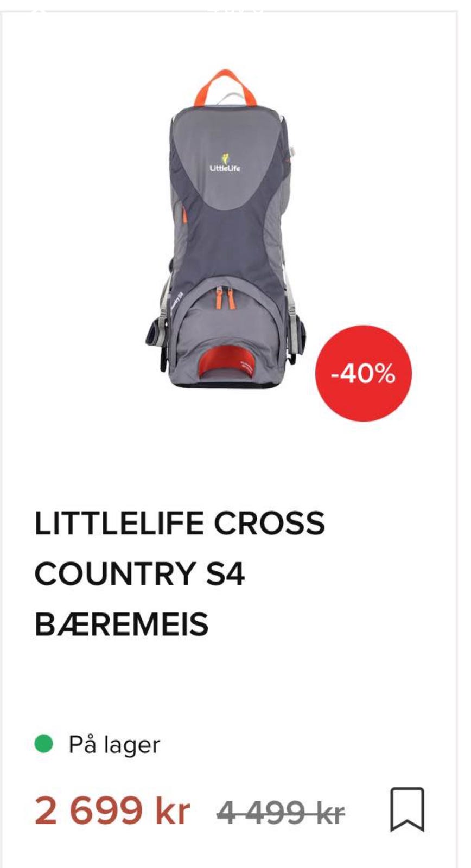Viewport: 471px width, 868px height.
Task: Click COUNTRY S4 in the product name
Action: click(x=139, y=573)
